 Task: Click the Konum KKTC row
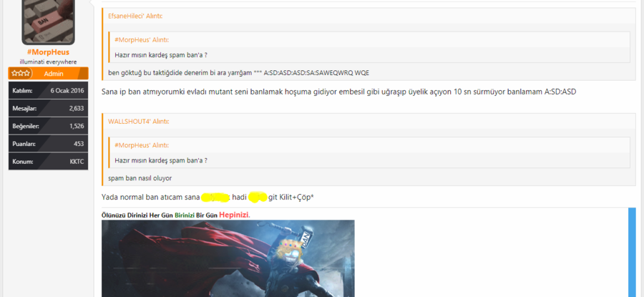(x=48, y=162)
